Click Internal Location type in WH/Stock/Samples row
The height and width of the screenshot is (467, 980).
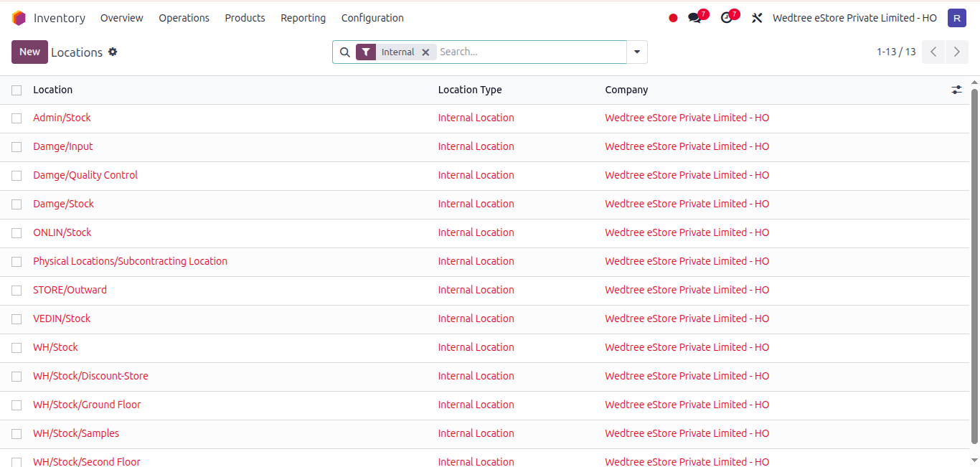[x=476, y=433]
